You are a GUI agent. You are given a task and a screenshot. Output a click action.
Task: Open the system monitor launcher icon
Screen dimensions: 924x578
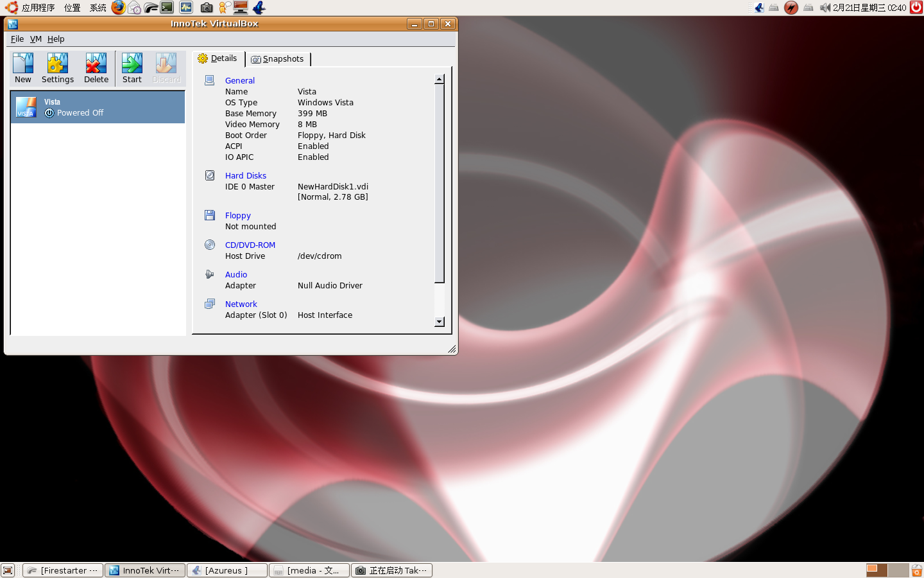(x=186, y=8)
